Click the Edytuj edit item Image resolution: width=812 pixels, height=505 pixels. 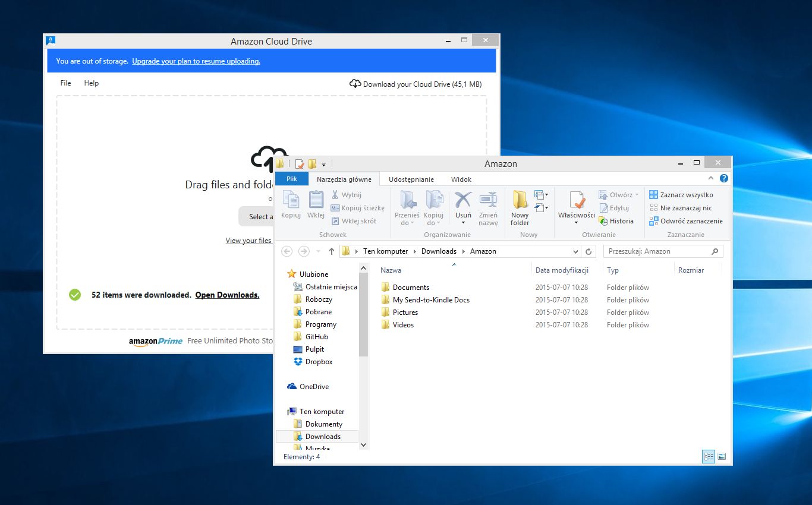[x=614, y=208]
